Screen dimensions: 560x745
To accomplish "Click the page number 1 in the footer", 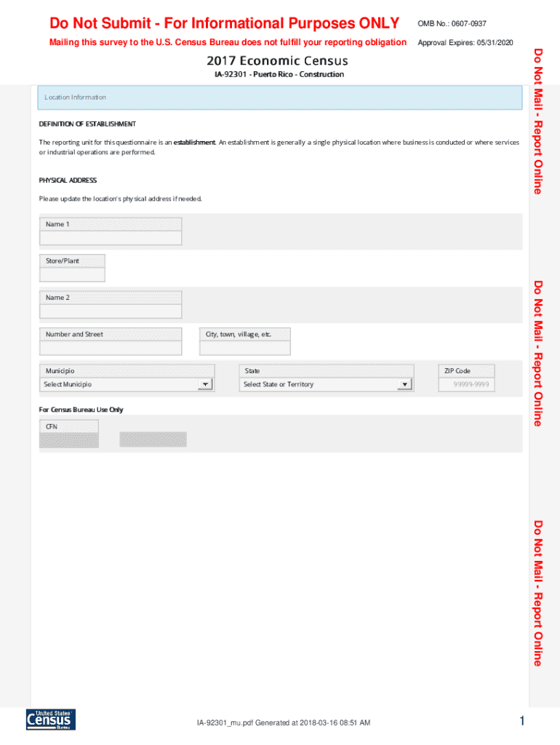I will pos(521,721).
